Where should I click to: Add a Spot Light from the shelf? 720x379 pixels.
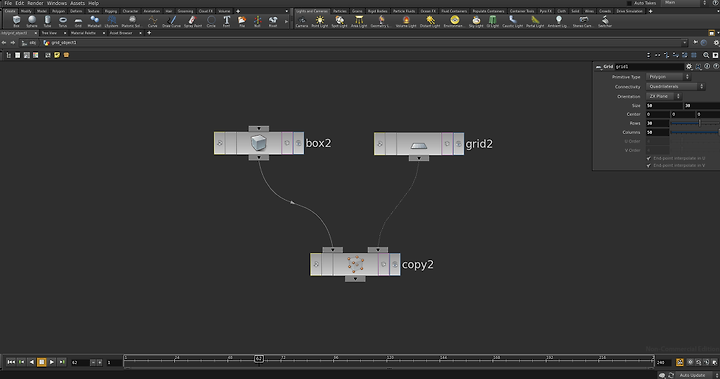(339, 21)
